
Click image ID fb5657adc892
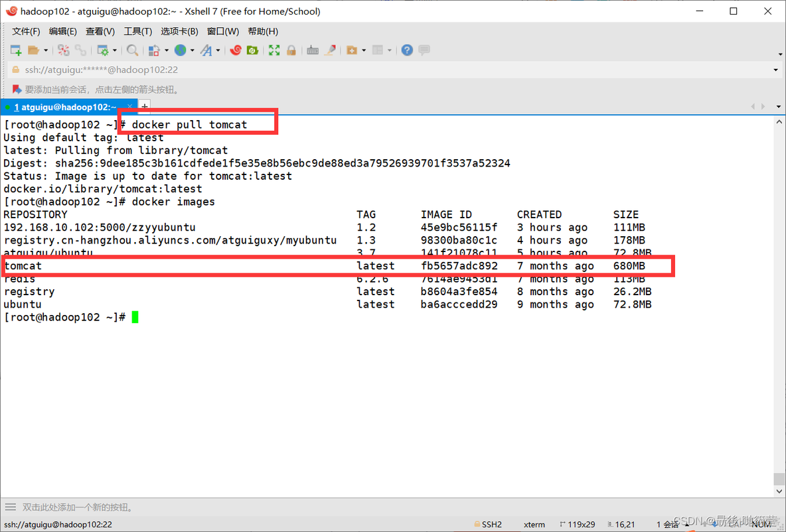[x=459, y=266]
